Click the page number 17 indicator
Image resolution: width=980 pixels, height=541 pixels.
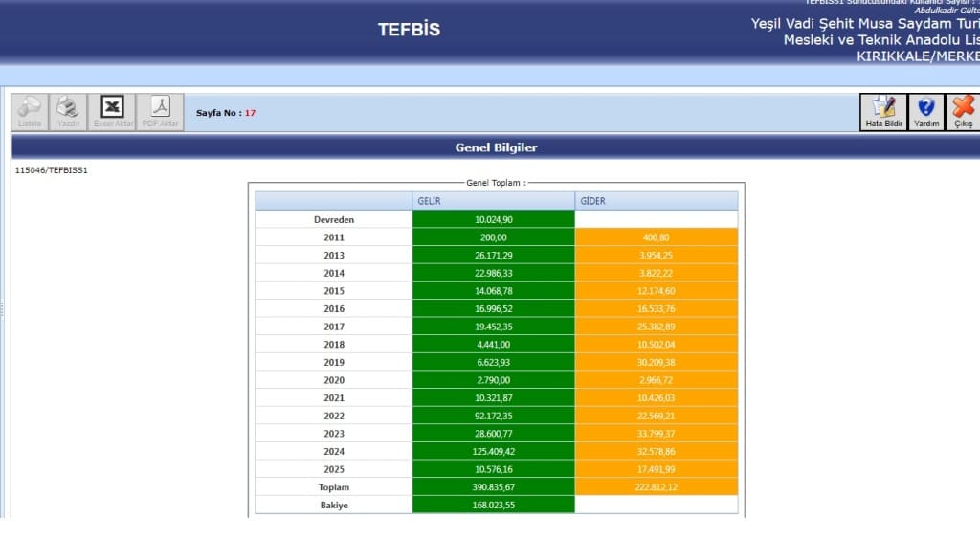[250, 113]
